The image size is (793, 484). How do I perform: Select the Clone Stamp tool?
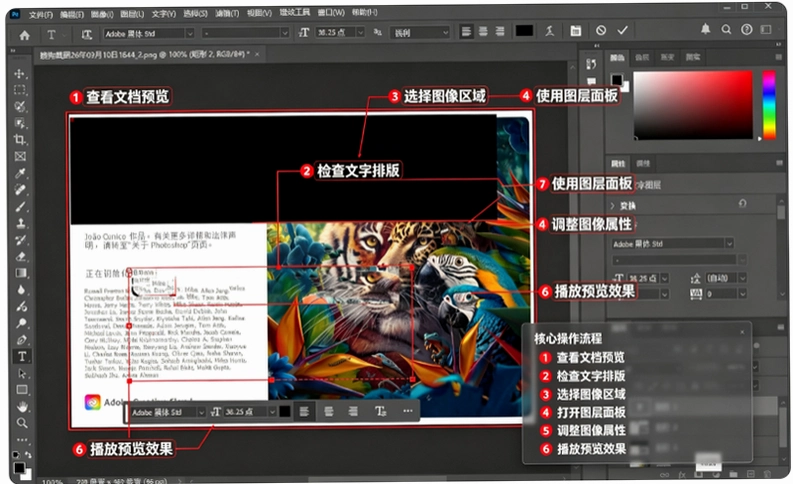pyautogui.click(x=21, y=223)
